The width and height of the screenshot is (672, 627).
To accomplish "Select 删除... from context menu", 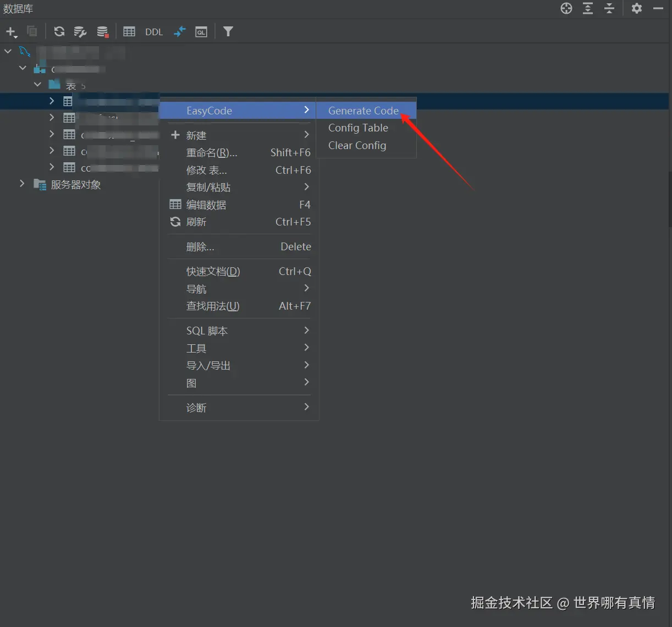I will pyautogui.click(x=239, y=246).
